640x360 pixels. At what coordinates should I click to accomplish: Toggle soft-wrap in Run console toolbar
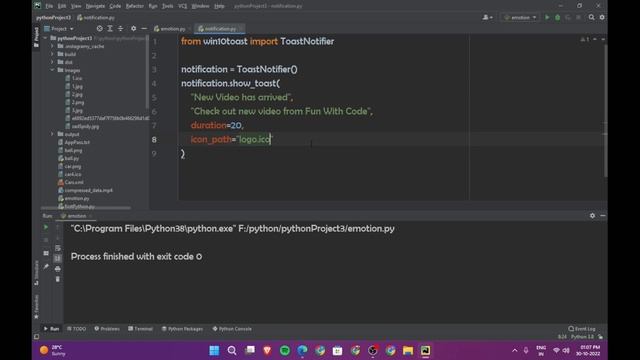(58, 248)
